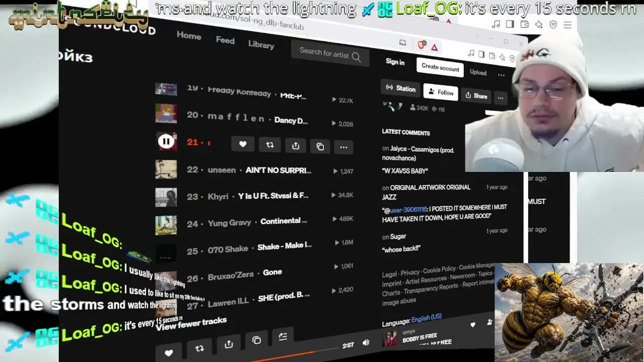The image size is (644, 362).
Task: Open Brave Rewards triangle icon
Action: pos(434,47)
